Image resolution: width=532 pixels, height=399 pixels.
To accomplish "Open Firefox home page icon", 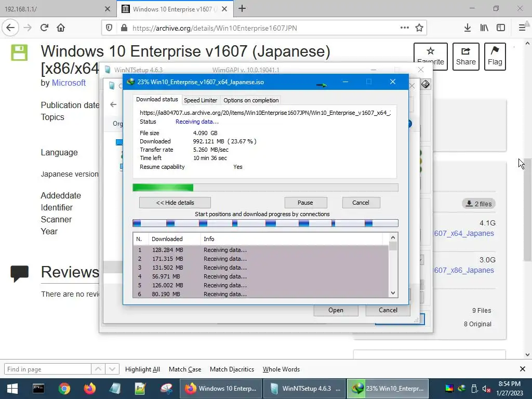I will [61, 28].
